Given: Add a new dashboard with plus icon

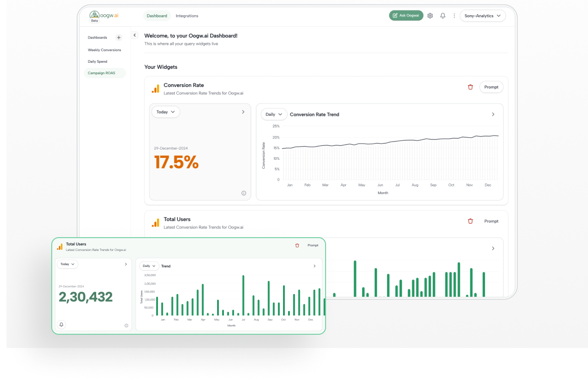Looking at the screenshot, I should pos(119,37).
